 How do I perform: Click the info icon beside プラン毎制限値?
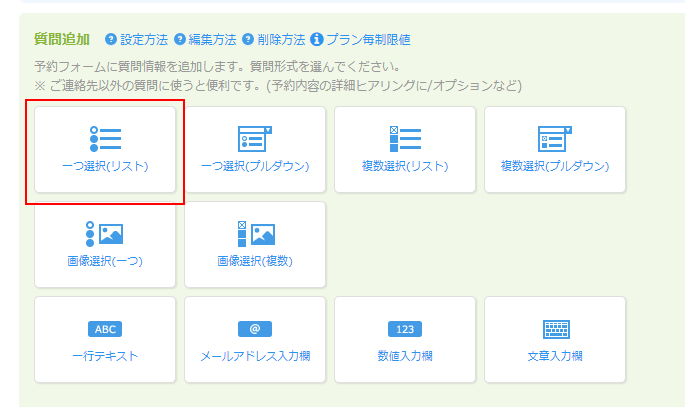pos(317,40)
